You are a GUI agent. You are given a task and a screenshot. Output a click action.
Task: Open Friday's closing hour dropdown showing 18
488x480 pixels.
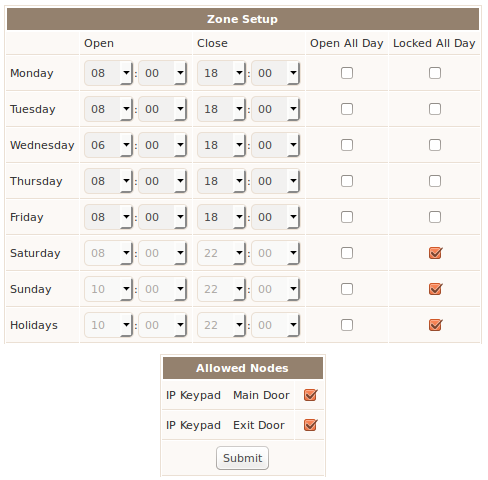coord(221,217)
